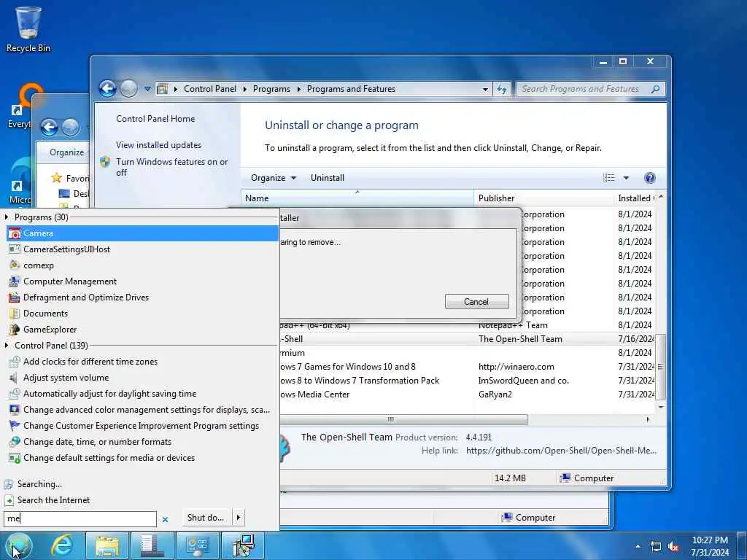Viewport: 747px width, 560px height.
Task: Go back in Programs and Features window
Action: [x=108, y=88]
